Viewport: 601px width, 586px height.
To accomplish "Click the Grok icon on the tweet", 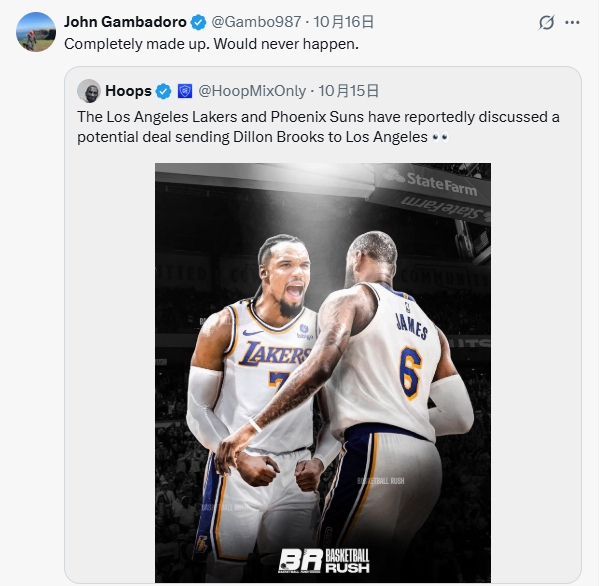I will coord(547,23).
